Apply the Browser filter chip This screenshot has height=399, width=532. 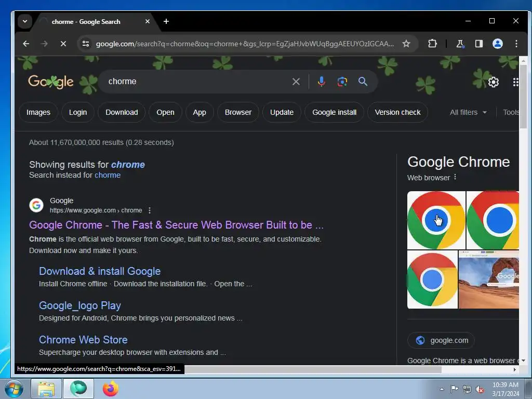coord(238,112)
